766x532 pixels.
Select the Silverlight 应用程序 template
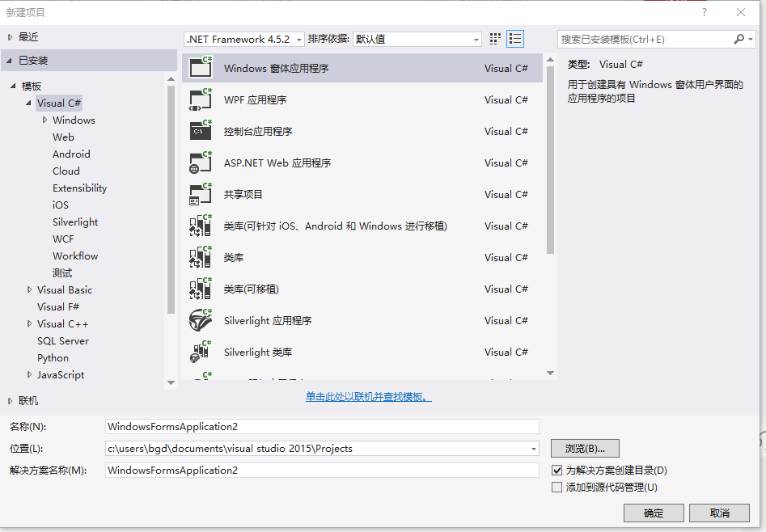[x=324, y=320]
